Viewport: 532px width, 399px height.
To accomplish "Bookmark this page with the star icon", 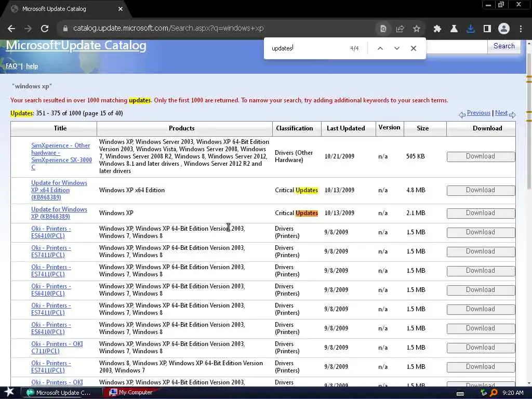I will (416, 29).
